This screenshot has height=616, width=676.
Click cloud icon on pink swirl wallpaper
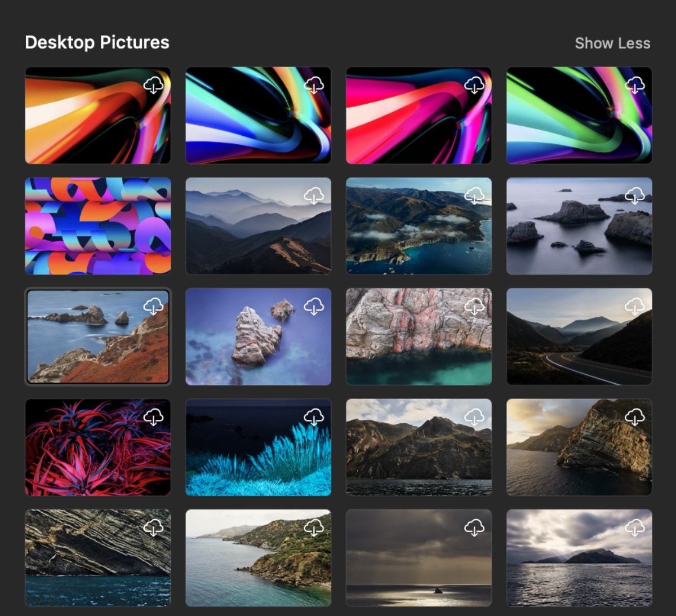(474, 85)
